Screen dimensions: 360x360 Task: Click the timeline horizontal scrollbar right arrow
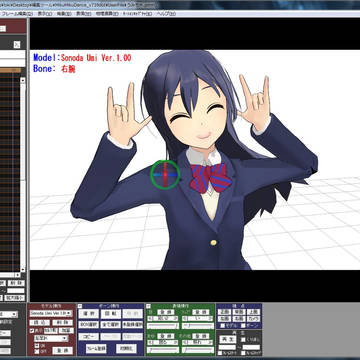point(18,275)
